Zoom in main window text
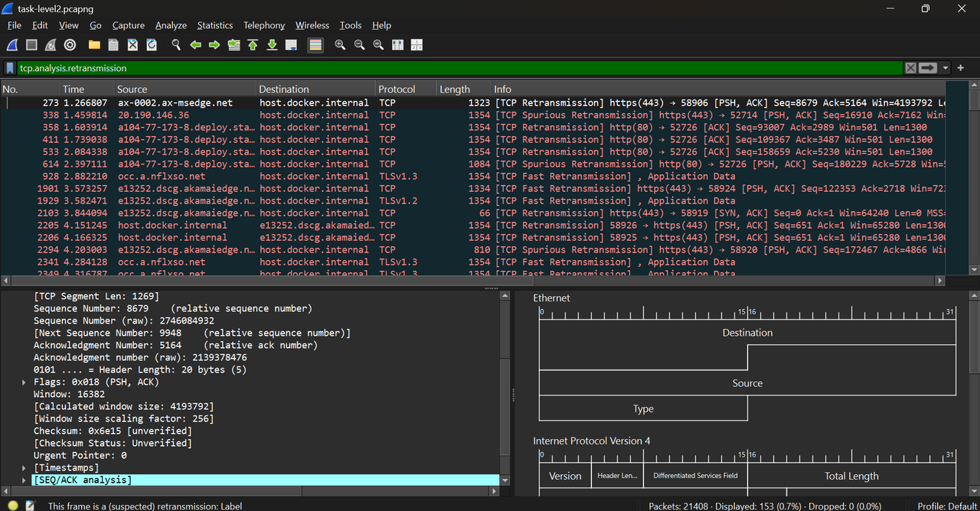 340,45
